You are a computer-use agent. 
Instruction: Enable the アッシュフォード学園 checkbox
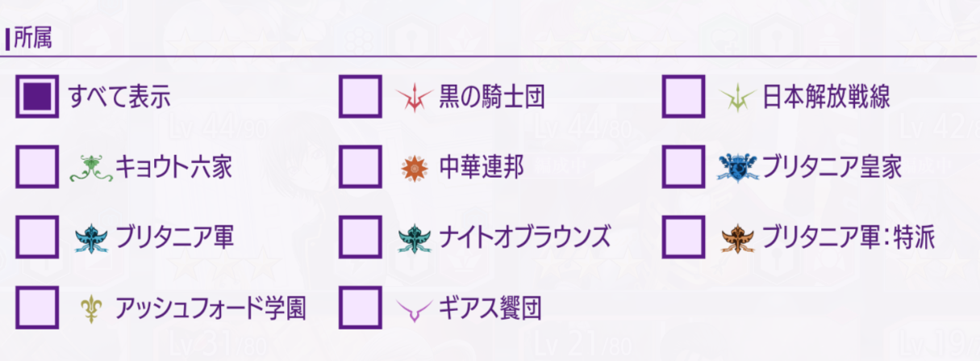click(x=36, y=306)
